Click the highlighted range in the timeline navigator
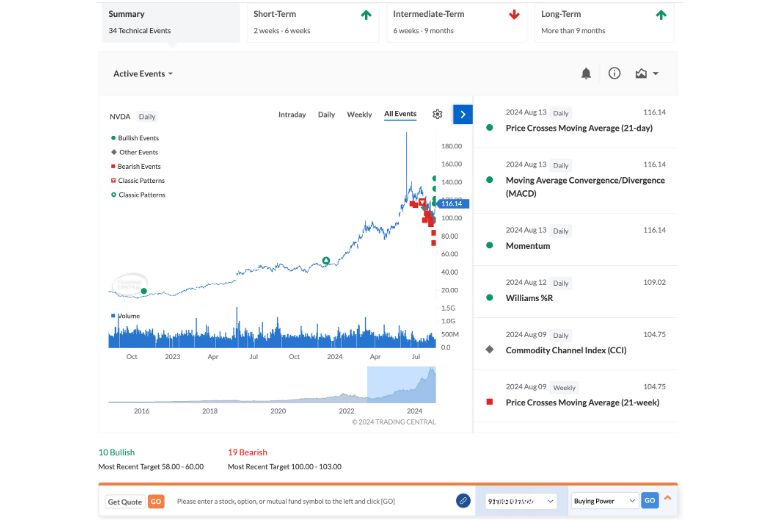Image resolution: width=780 pixels, height=520 pixels. 401,384
